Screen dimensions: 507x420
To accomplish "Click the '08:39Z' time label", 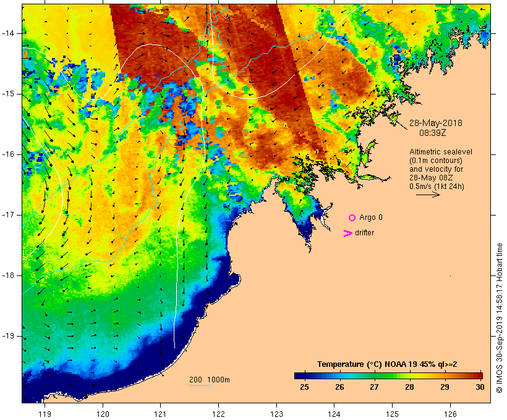I will [433, 133].
